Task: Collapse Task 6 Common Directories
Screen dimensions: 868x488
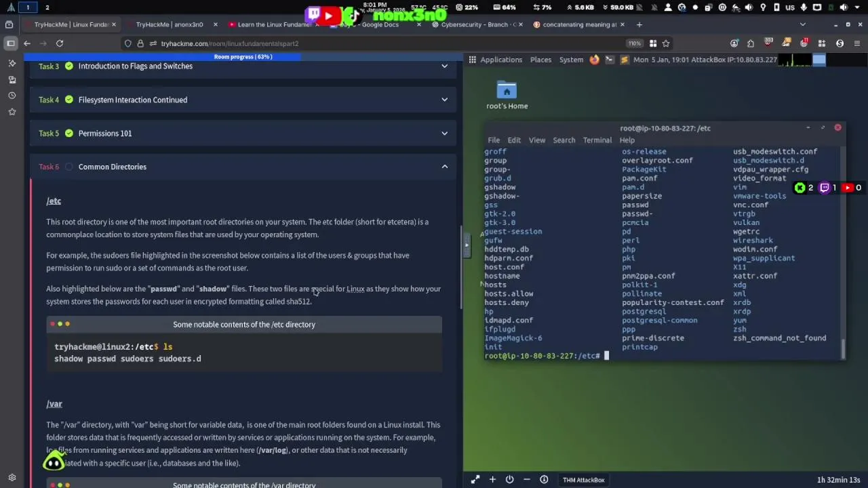Action: [x=244, y=167]
